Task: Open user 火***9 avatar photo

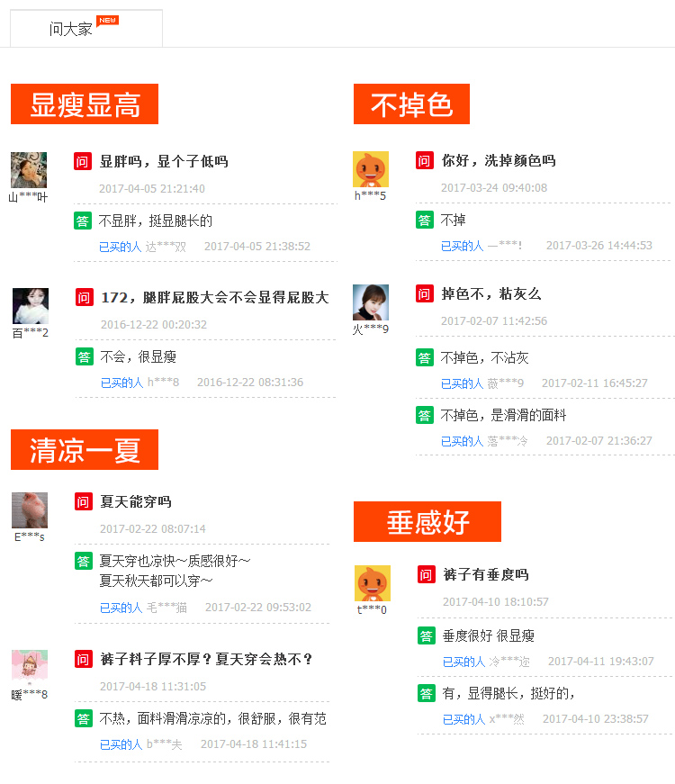Action: (371, 302)
